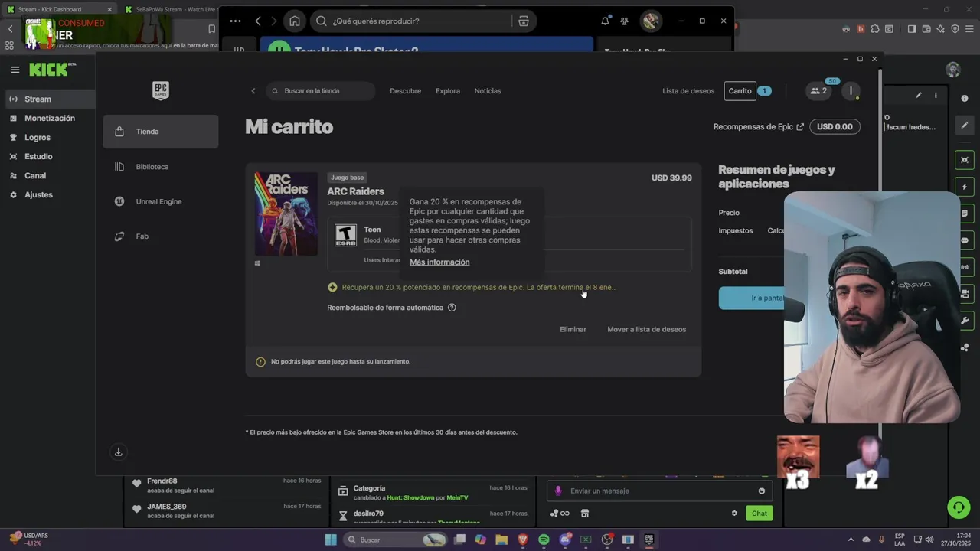
Task: Open Tienda in Epic launcher sidebar
Action: pyautogui.click(x=161, y=132)
